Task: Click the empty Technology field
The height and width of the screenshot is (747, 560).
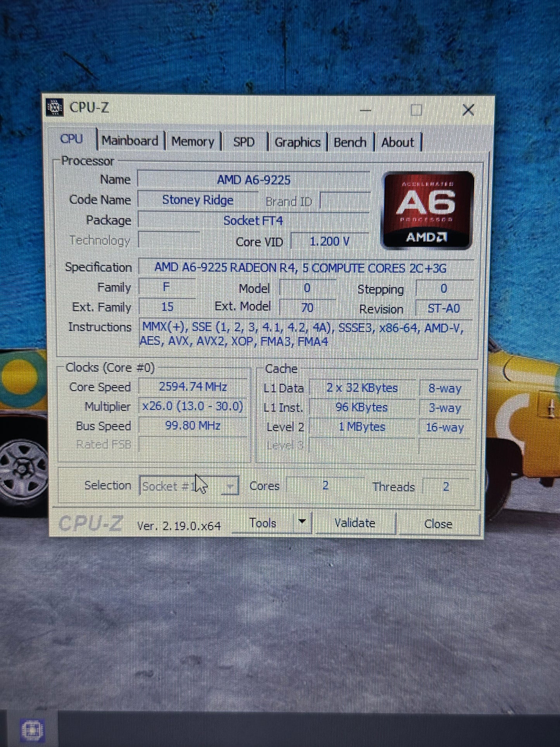Action: (x=169, y=240)
